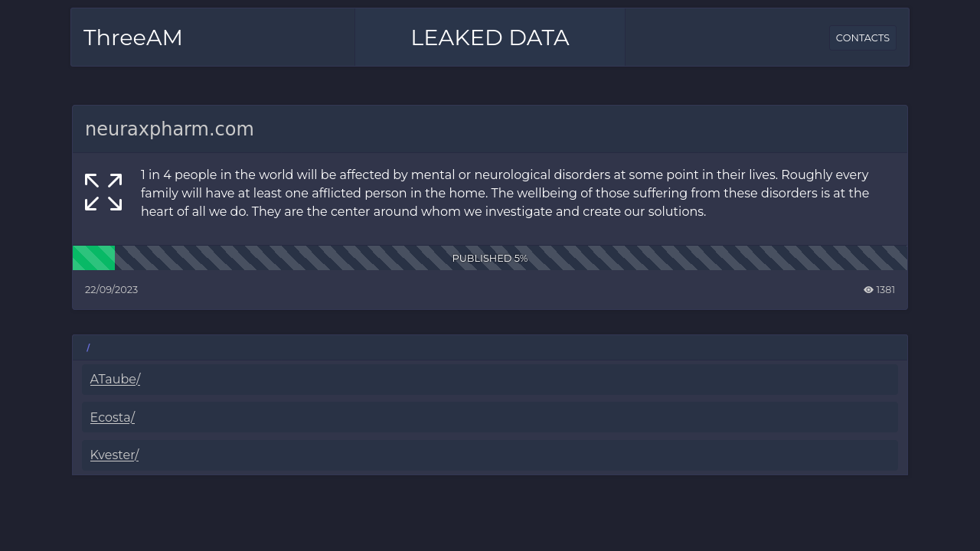Image resolution: width=980 pixels, height=551 pixels.
Task: Click the root slash breadcrumb
Action: point(88,347)
